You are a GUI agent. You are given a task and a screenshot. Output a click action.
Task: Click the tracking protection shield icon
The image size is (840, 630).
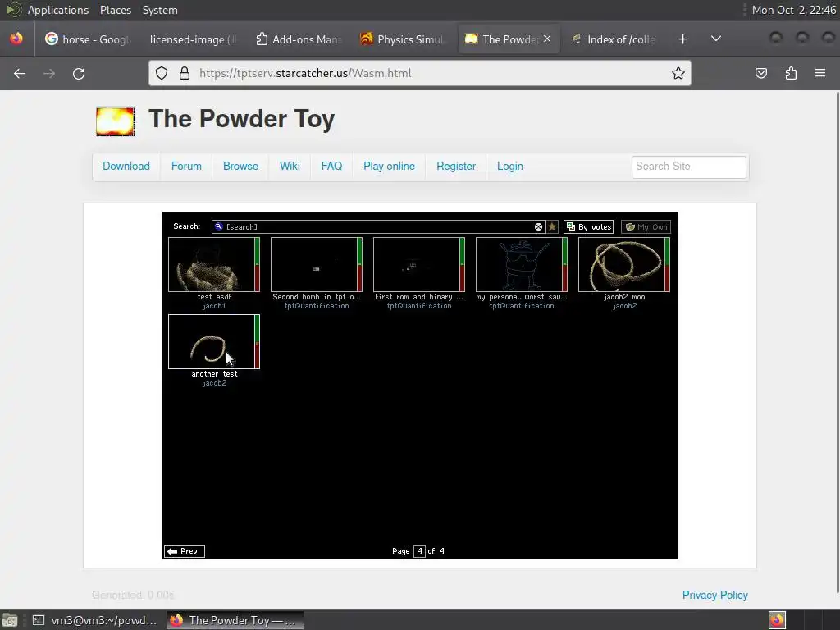162,73
